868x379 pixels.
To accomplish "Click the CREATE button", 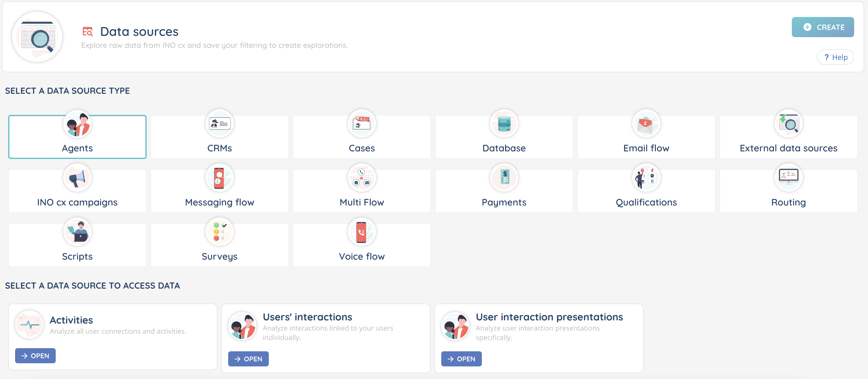I will 822,27.
